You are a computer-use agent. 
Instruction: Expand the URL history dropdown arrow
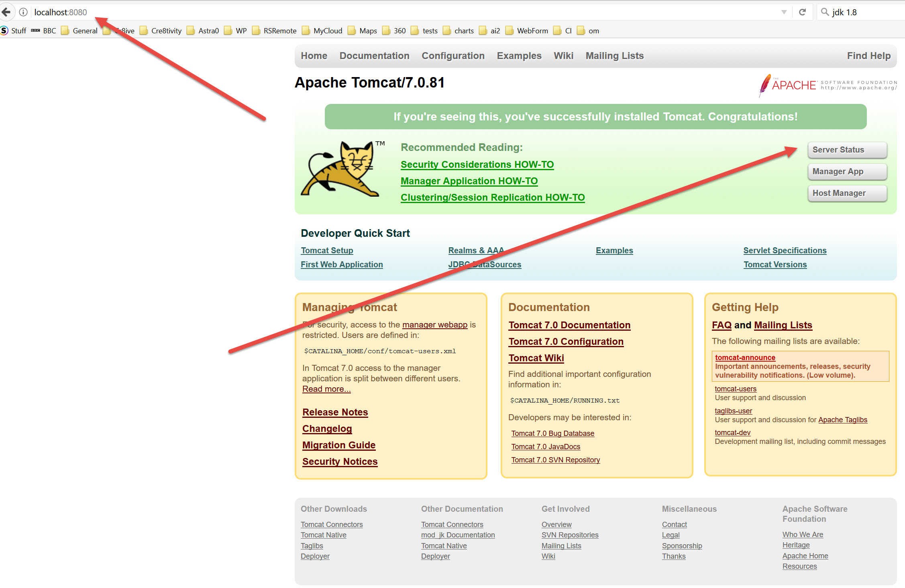pos(784,12)
